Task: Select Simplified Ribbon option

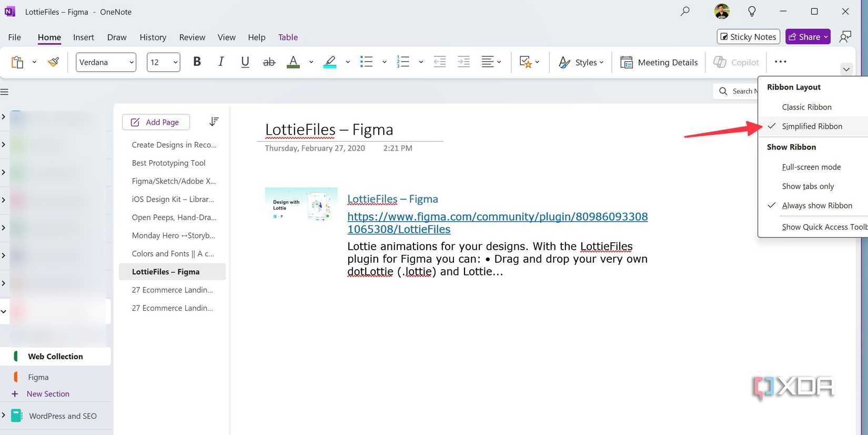Action: tap(813, 126)
